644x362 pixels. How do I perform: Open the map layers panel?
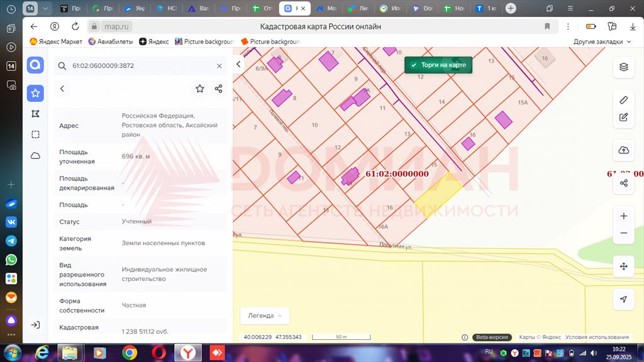coord(623,67)
